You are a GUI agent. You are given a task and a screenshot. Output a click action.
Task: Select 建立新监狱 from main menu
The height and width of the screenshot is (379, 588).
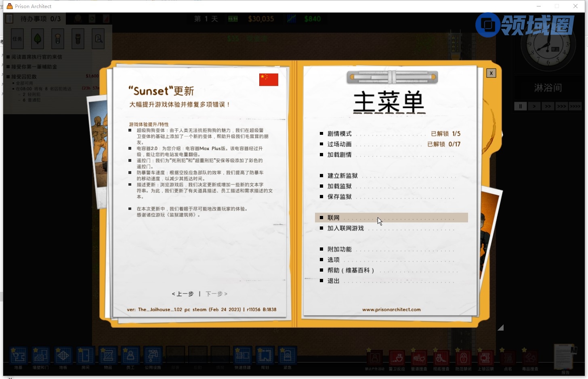(x=342, y=176)
